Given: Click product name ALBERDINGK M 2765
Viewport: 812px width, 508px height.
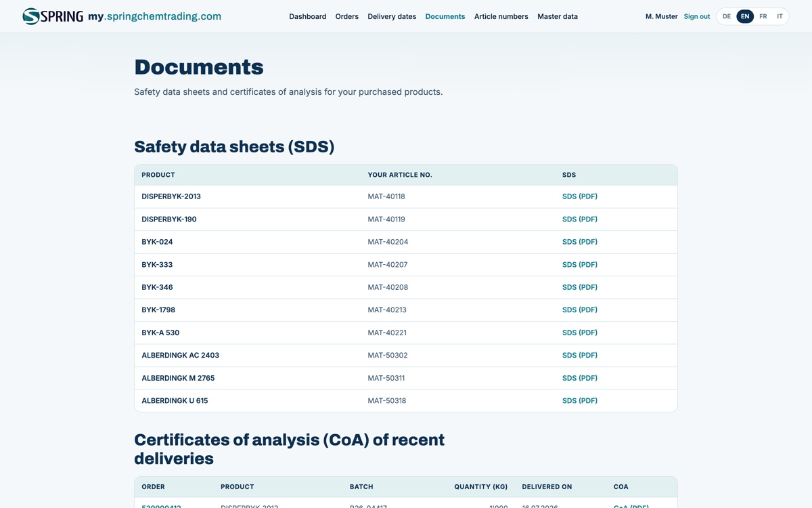Looking at the screenshot, I should 178,378.
